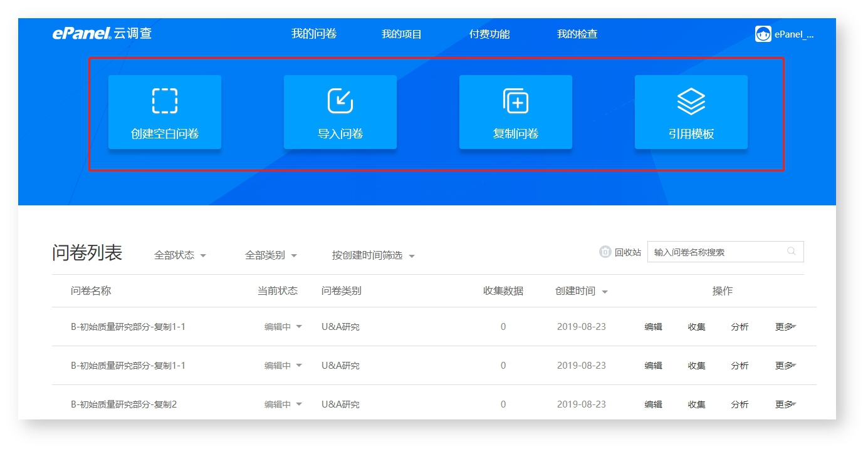This screenshot has width=868, height=452.
Task: Open the B-初始质量研究部分-复制2 questionnaire name
Action: pyautogui.click(x=124, y=404)
